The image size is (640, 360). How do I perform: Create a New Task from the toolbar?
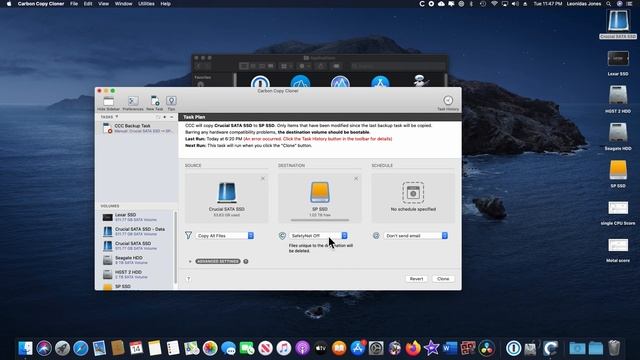[x=155, y=103]
